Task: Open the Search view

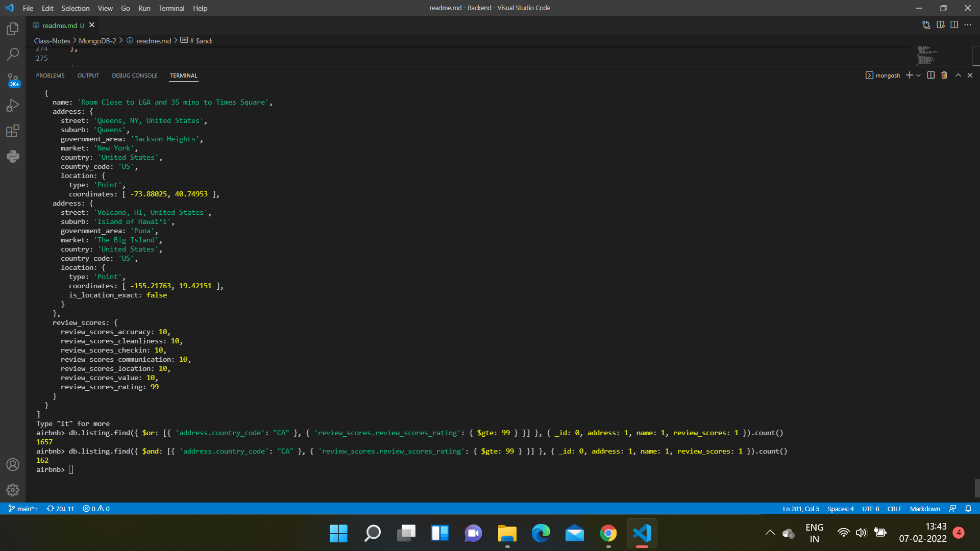Action: pos(12,54)
